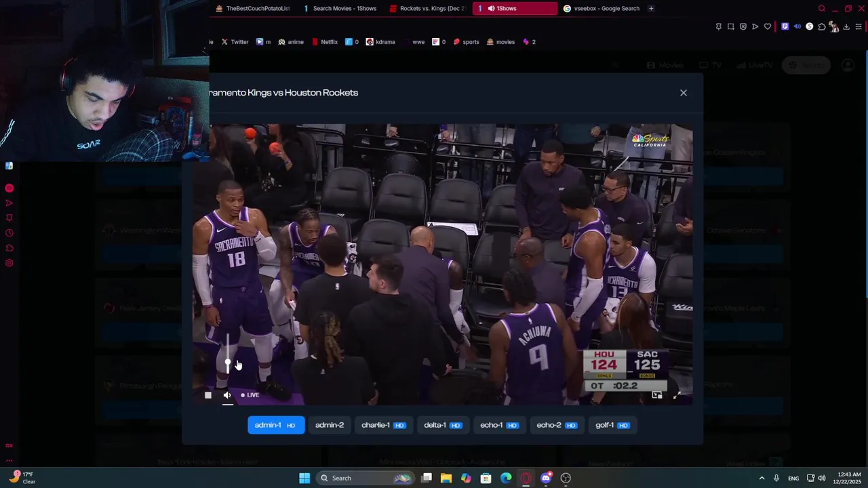
Task: Stop the live stream playback
Action: coord(208,395)
